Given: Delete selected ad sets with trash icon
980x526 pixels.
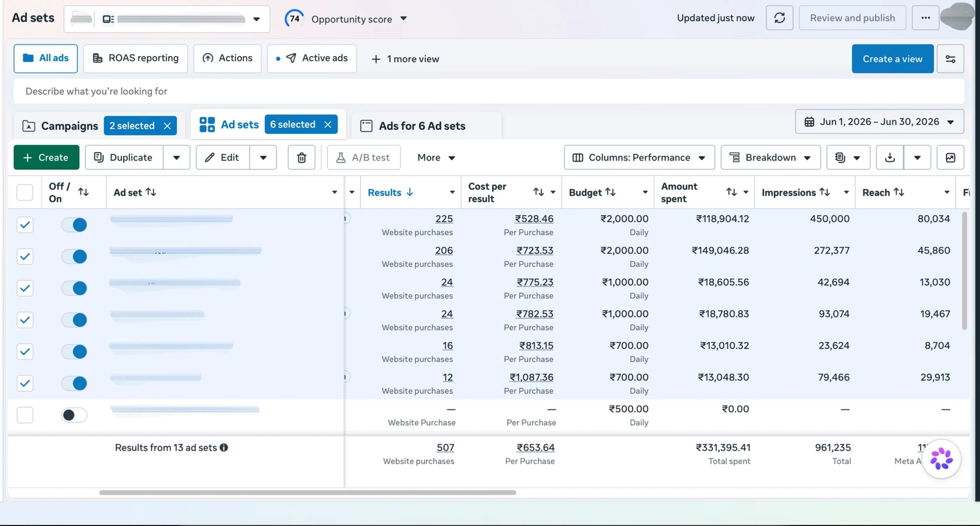Looking at the screenshot, I should click(302, 158).
